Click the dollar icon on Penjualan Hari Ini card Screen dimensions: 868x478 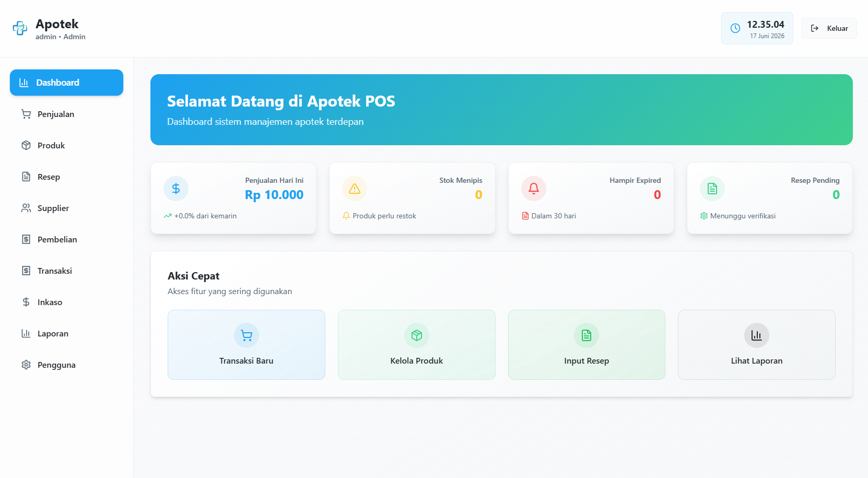(176, 189)
